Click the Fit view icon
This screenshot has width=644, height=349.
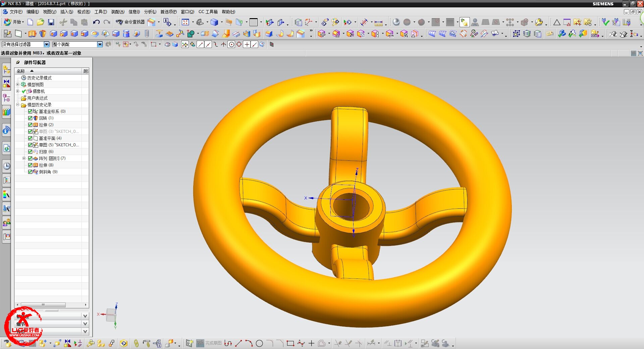[185, 22]
